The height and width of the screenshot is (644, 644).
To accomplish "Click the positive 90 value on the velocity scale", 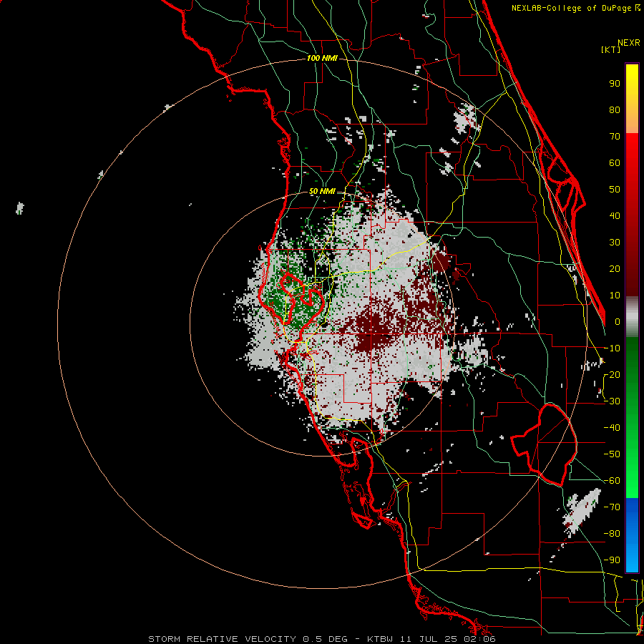I will tap(615, 84).
